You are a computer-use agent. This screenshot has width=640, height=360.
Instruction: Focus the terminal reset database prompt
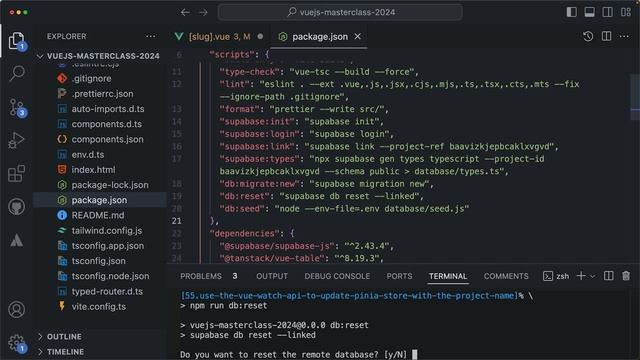point(299,354)
